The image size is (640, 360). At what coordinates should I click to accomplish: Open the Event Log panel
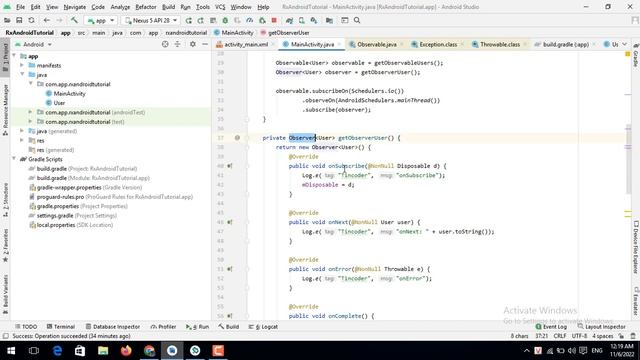tap(551, 327)
